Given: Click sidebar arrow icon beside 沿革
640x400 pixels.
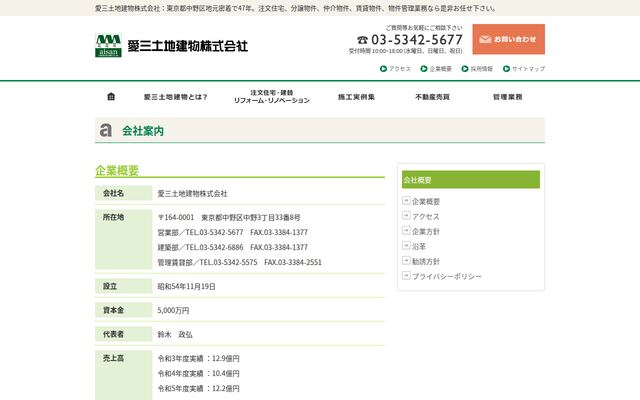Looking at the screenshot, I should (406, 245).
